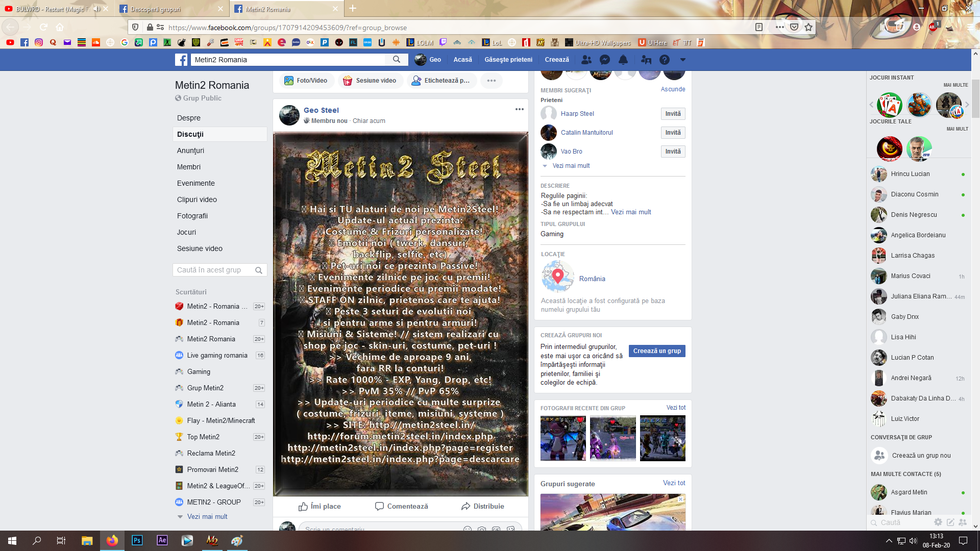Open the options menu on Geo Steel's post
980x551 pixels.
520,109
